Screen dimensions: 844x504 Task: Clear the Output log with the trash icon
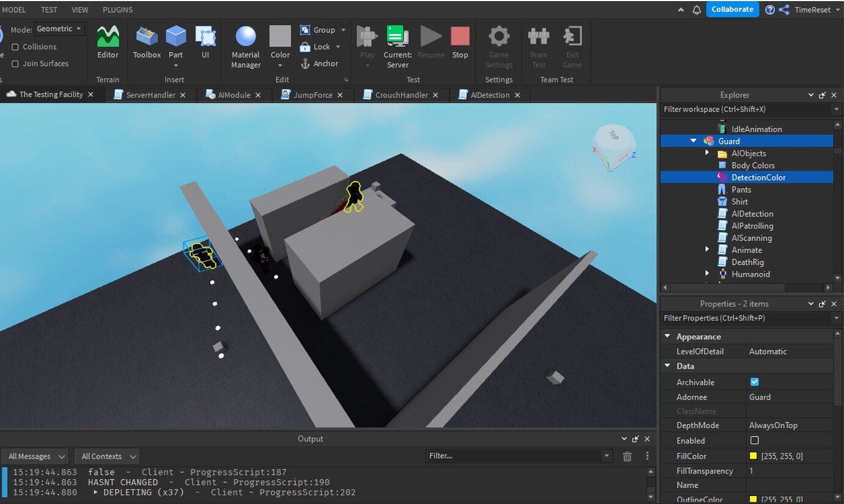point(627,456)
